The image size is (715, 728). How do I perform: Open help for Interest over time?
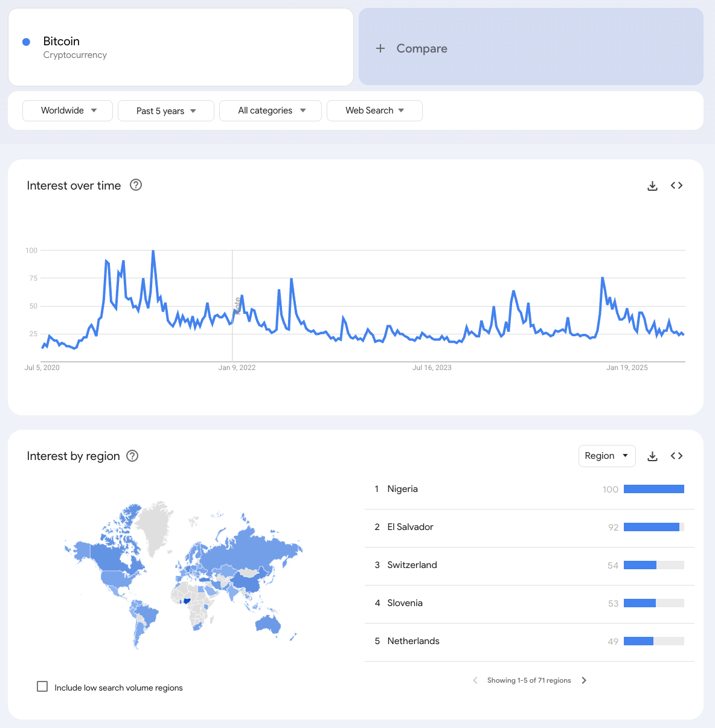[136, 185]
